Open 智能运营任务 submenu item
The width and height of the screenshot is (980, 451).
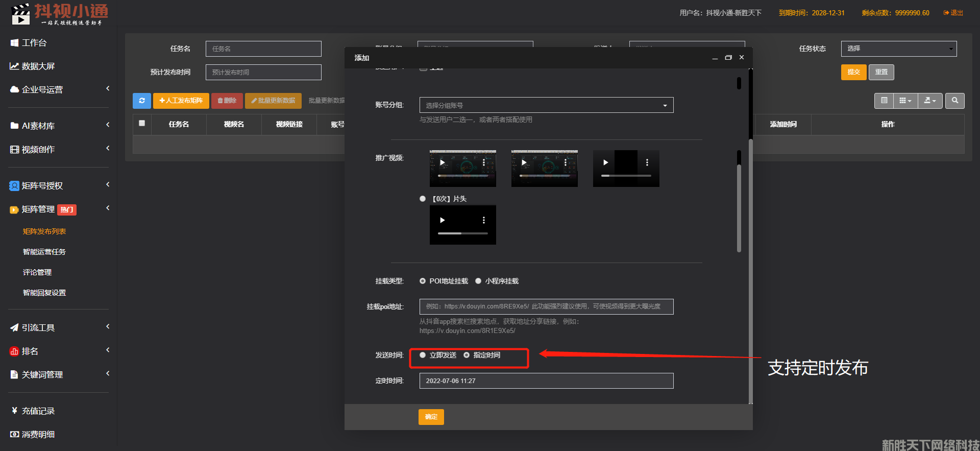point(44,252)
